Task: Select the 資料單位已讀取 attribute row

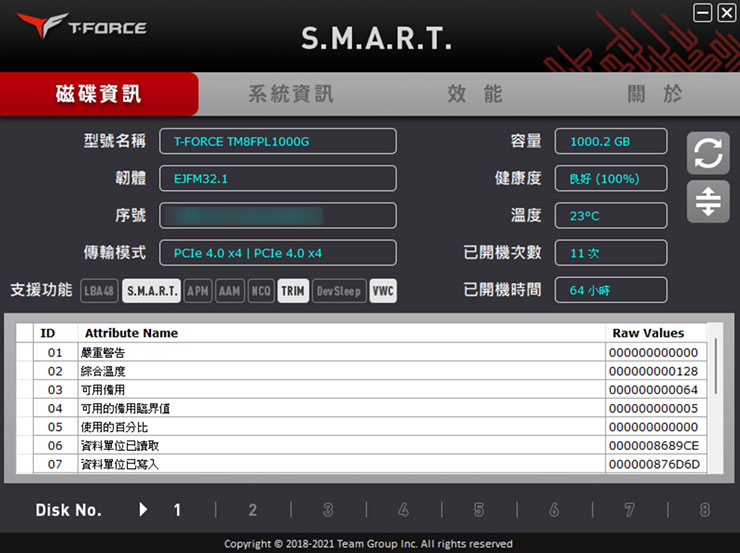Action: pyautogui.click(x=362, y=445)
